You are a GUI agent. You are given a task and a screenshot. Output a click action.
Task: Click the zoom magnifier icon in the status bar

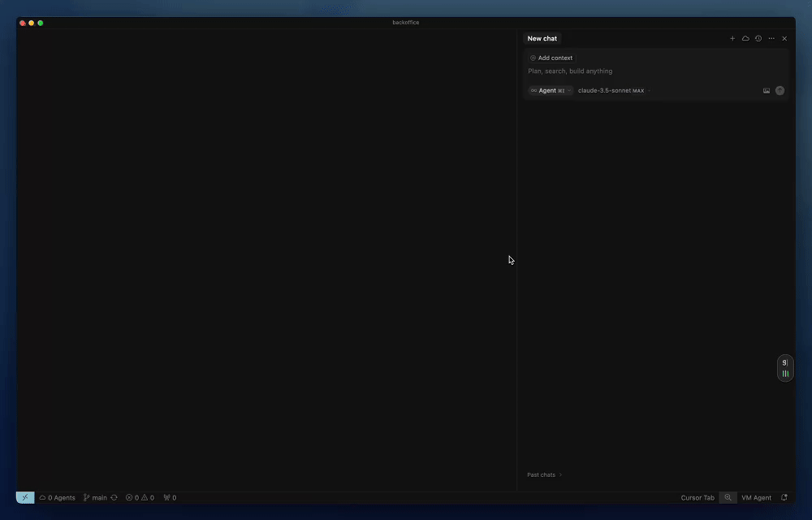728,497
